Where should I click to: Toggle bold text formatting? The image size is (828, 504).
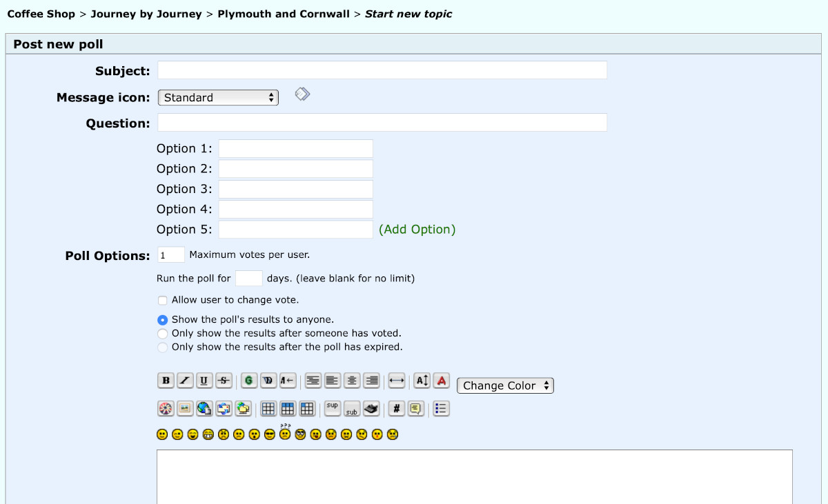pos(166,381)
